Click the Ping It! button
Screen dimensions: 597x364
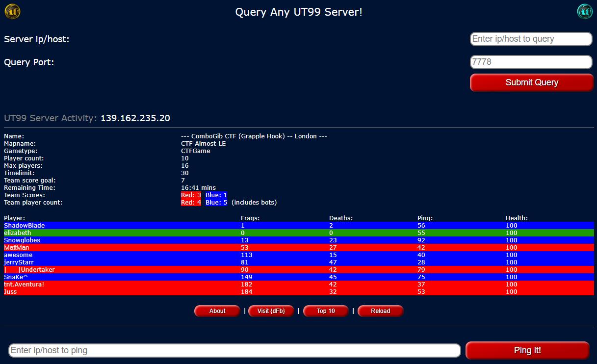(527, 350)
